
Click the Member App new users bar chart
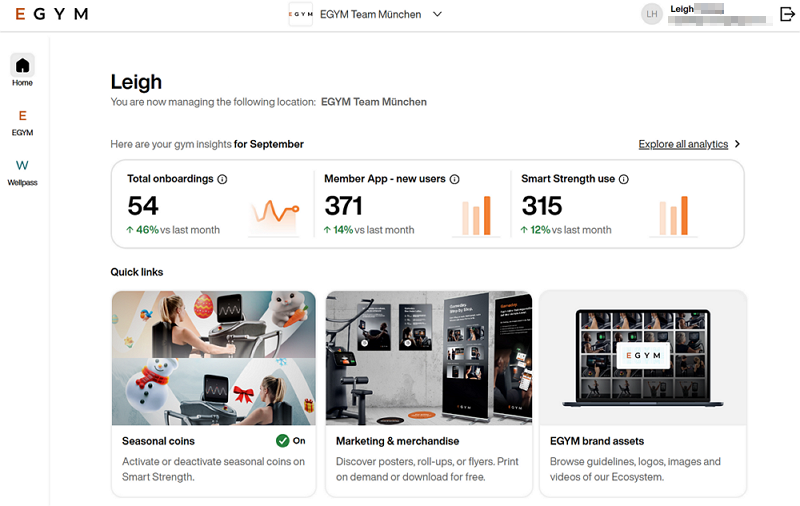pyautogui.click(x=476, y=216)
